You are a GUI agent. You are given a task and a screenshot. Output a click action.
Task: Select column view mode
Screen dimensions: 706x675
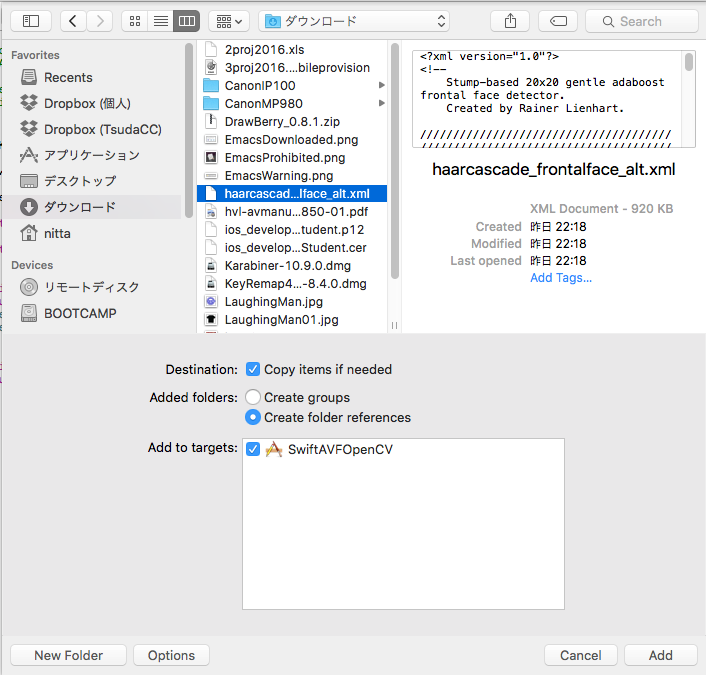point(186,20)
